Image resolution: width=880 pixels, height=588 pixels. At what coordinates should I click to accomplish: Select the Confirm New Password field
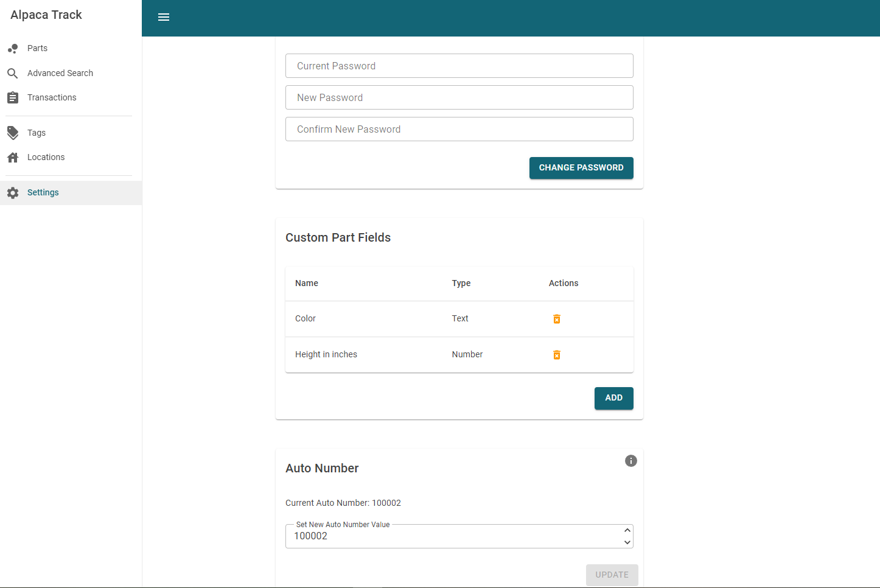click(x=459, y=129)
